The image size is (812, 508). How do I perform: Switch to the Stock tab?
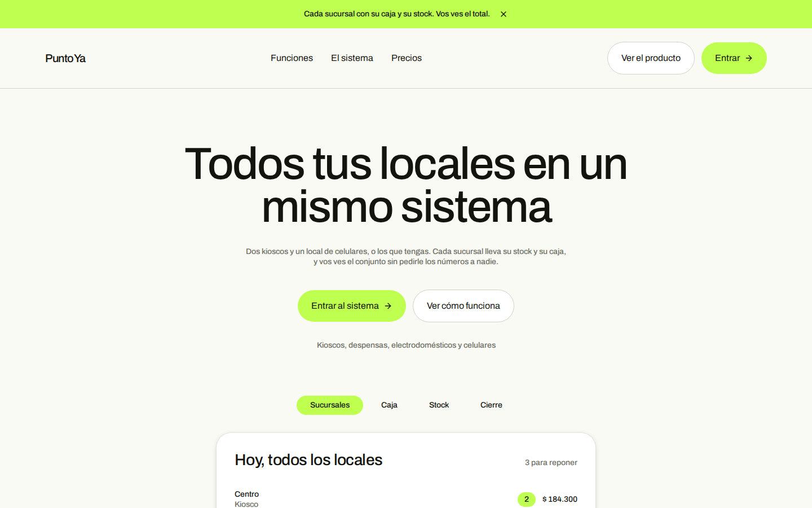(439, 405)
